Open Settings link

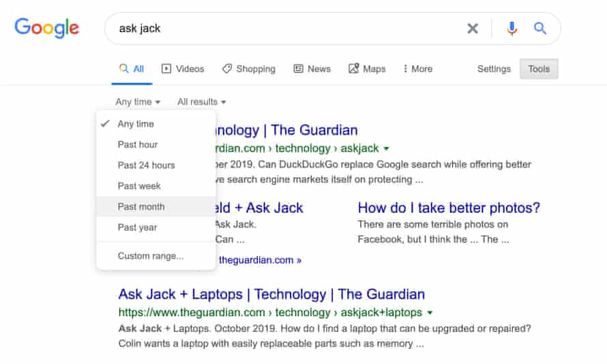pos(494,69)
